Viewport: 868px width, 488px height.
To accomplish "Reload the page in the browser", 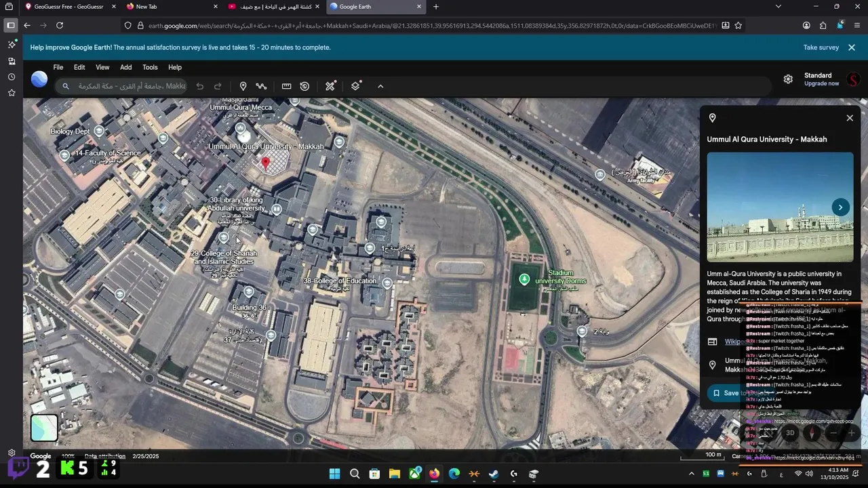I will 60,25.
